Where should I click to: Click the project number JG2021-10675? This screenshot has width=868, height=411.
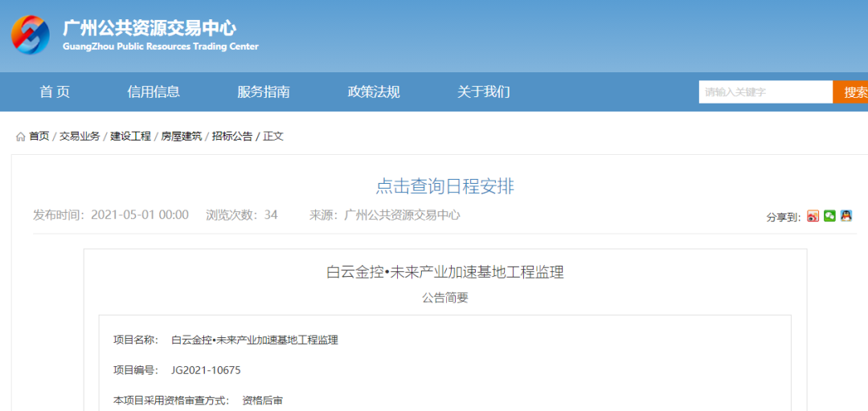pyautogui.click(x=206, y=370)
